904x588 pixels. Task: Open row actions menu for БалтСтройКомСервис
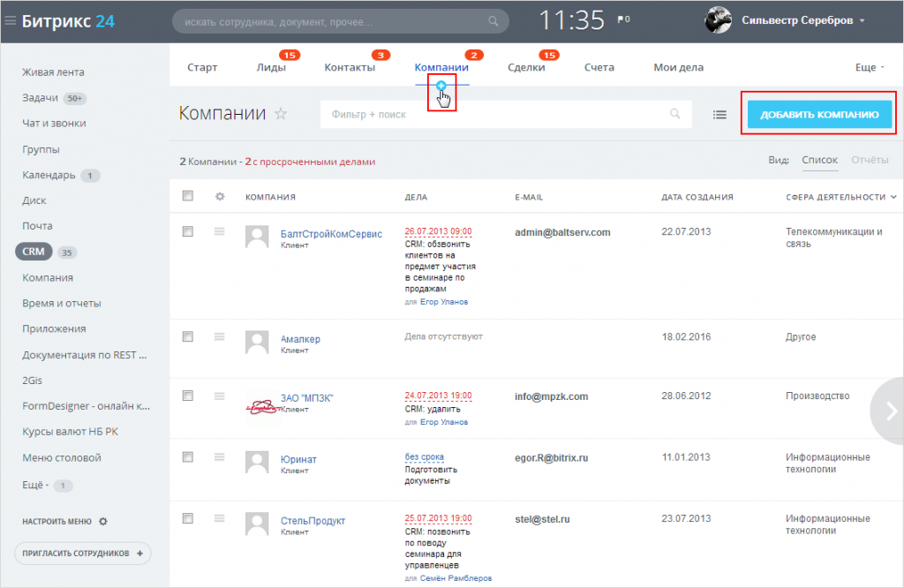click(x=220, y=231)
